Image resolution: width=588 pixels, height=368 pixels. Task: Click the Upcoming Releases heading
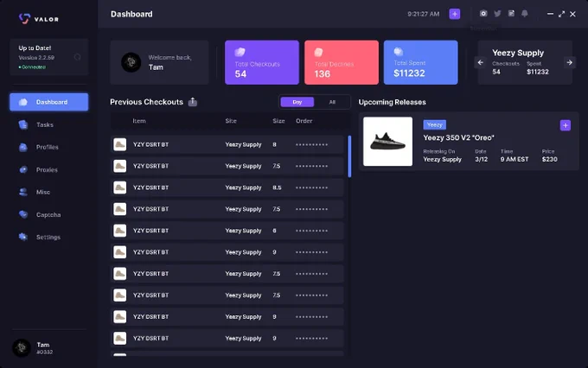click(x=392, y=102)
